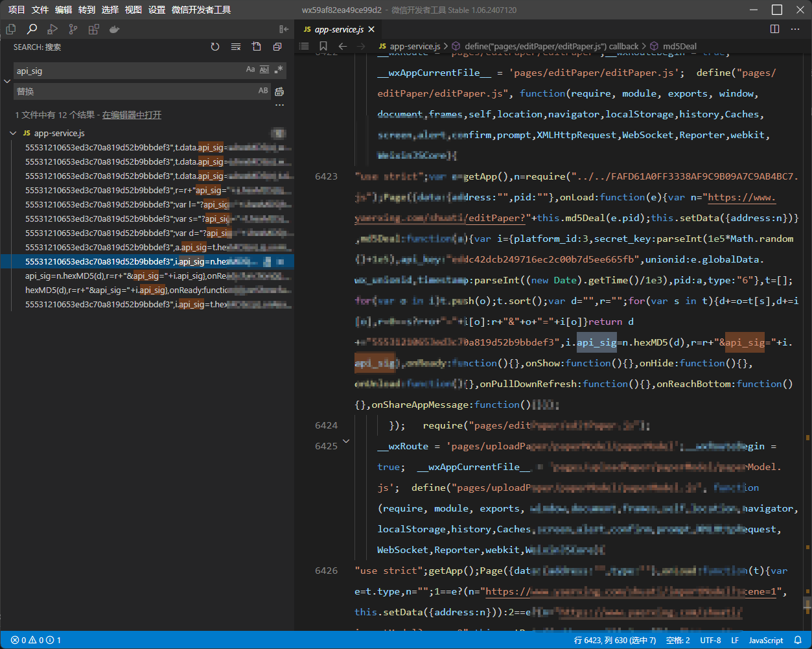Screen dimensions: 812x649
Task: Collapse app-service.js search results group
Action: (14, 133)
